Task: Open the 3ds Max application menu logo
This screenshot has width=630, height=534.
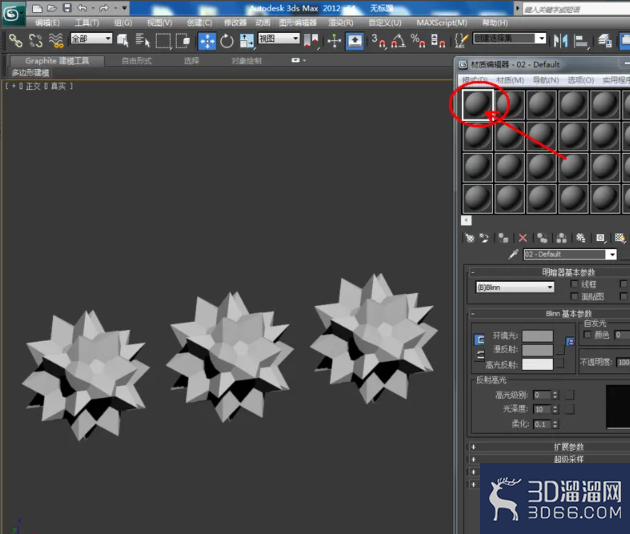Action: click(x=12, y=14)
